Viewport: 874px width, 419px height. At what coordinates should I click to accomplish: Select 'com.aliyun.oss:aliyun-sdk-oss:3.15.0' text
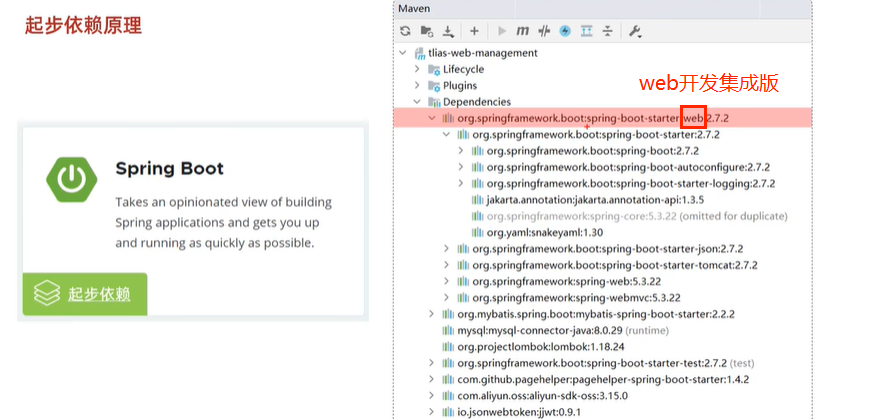coord(542,396)
